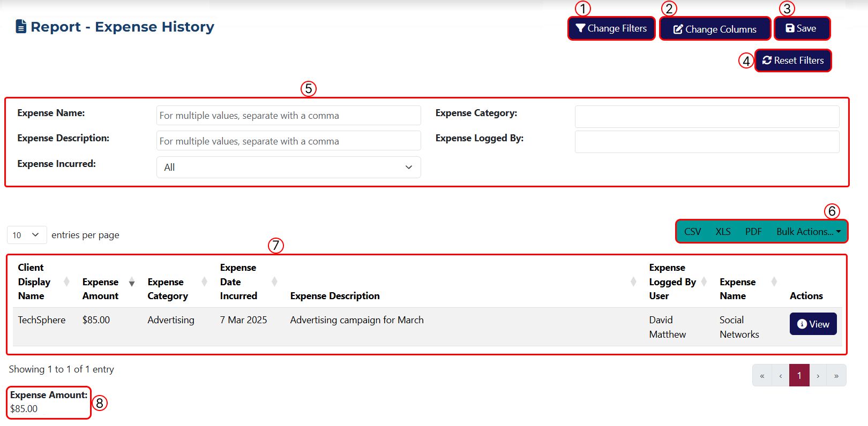The width and height of the screenshot is (868, 426).
Task: Click the Change Filters funnel button
Action: (611, 28)
